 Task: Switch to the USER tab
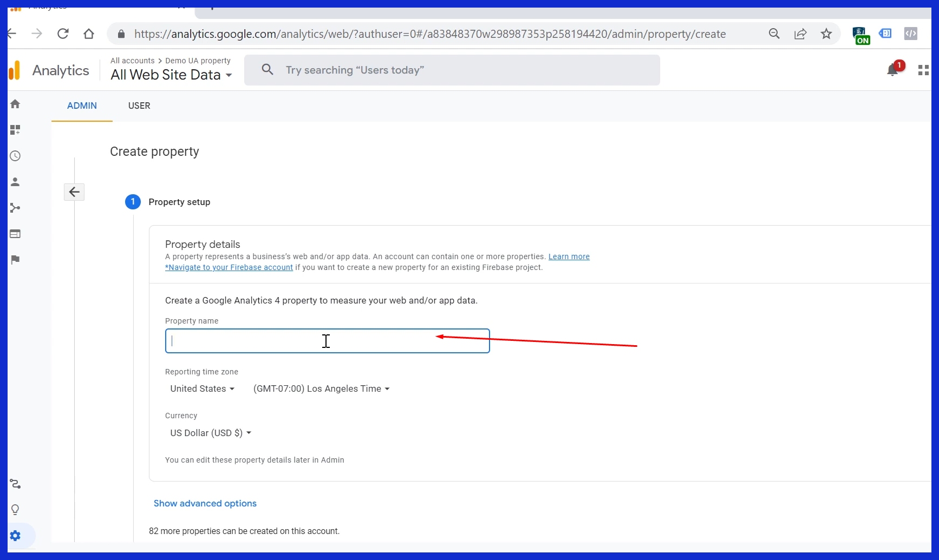pos(139,106)
